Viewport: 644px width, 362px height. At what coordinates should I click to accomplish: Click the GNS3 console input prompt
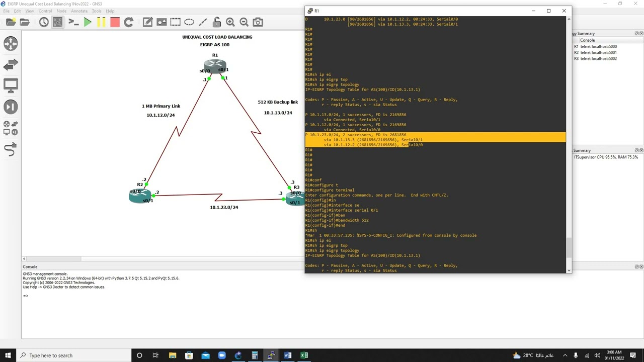click(x=25, y=296)
